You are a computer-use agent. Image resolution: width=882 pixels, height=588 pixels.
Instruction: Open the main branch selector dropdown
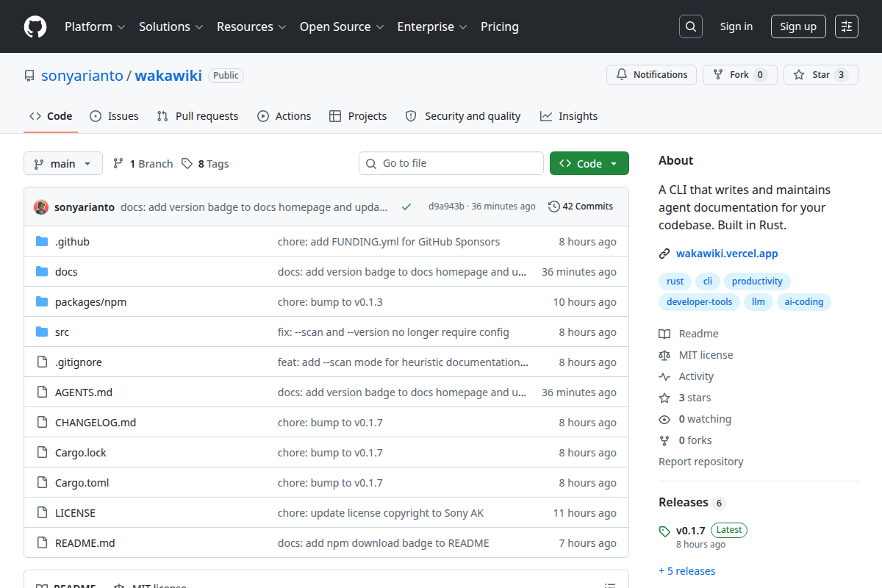pyautogui.click(x=63, y=163)
